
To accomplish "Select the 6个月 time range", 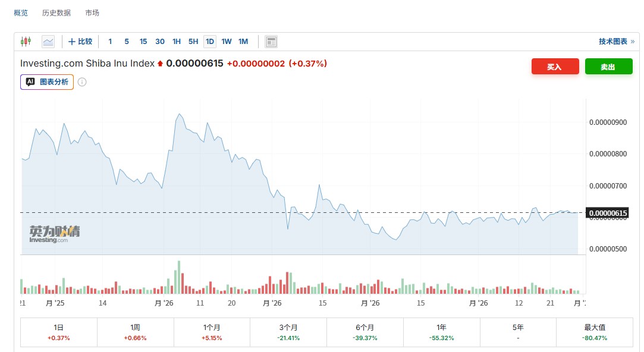I will [365, 332].
